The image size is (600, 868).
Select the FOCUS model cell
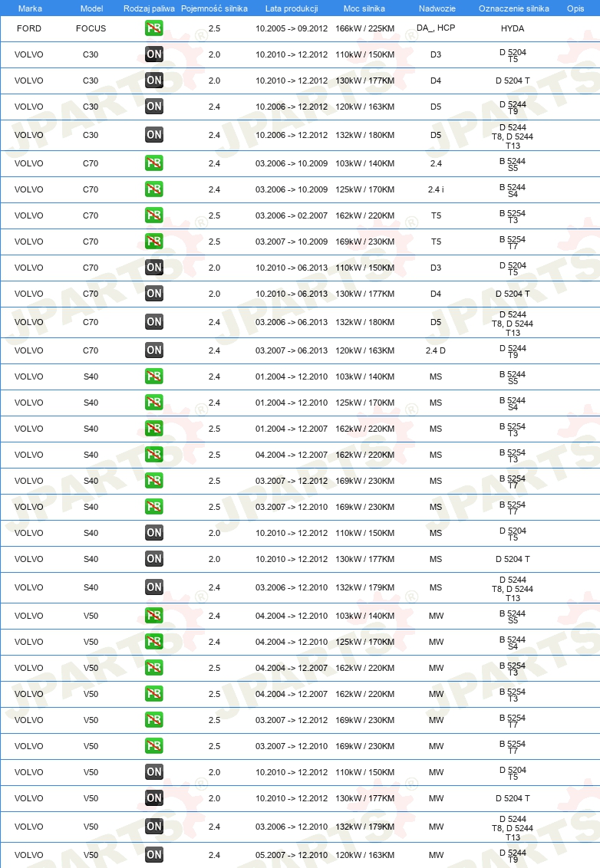pyautogui.click(x=91, y=28)
